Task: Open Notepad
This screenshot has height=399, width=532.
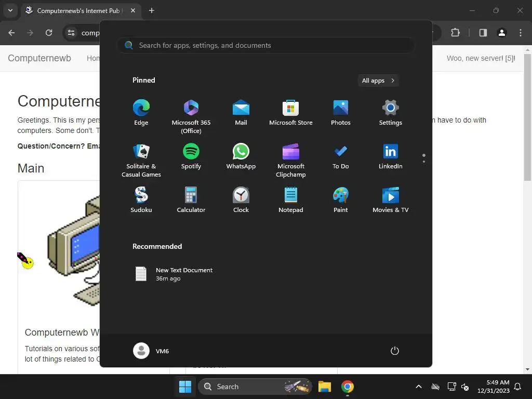Action: (x=291, y=199)
